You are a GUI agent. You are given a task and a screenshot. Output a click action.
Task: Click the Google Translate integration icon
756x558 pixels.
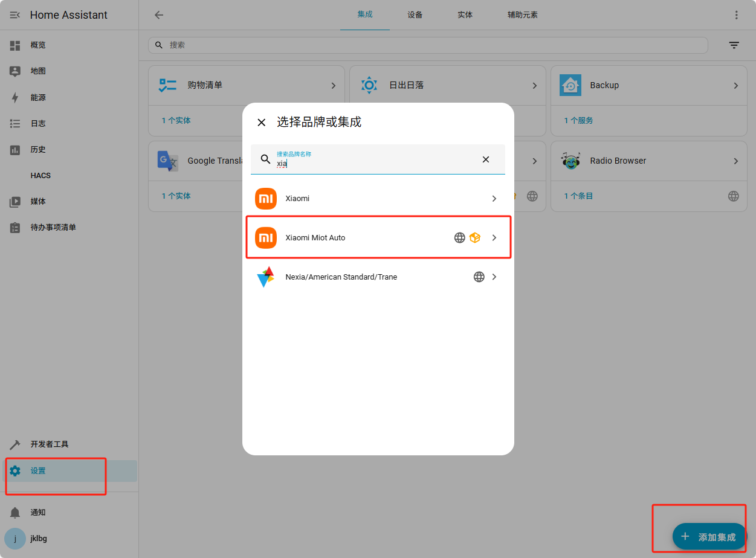tap(167, 161)
